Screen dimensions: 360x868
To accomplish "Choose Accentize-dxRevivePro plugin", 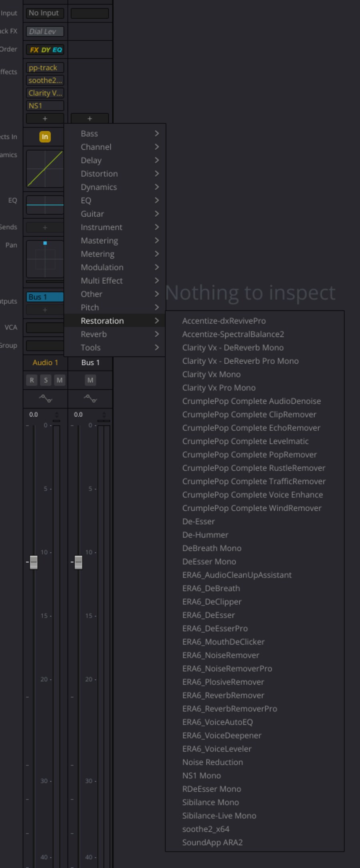I will point(255,321).
